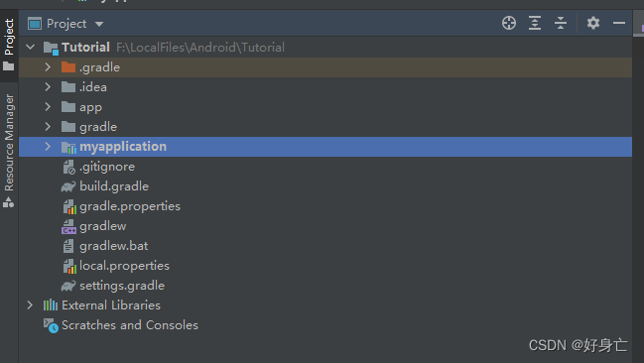Expand the myapplication module
Viewport: 644px width, 363px height.
point(48,147)
